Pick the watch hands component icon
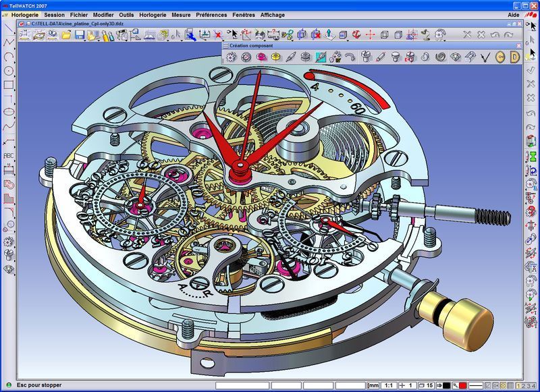The width and height of the screenshot is (540, 392). 485,57
